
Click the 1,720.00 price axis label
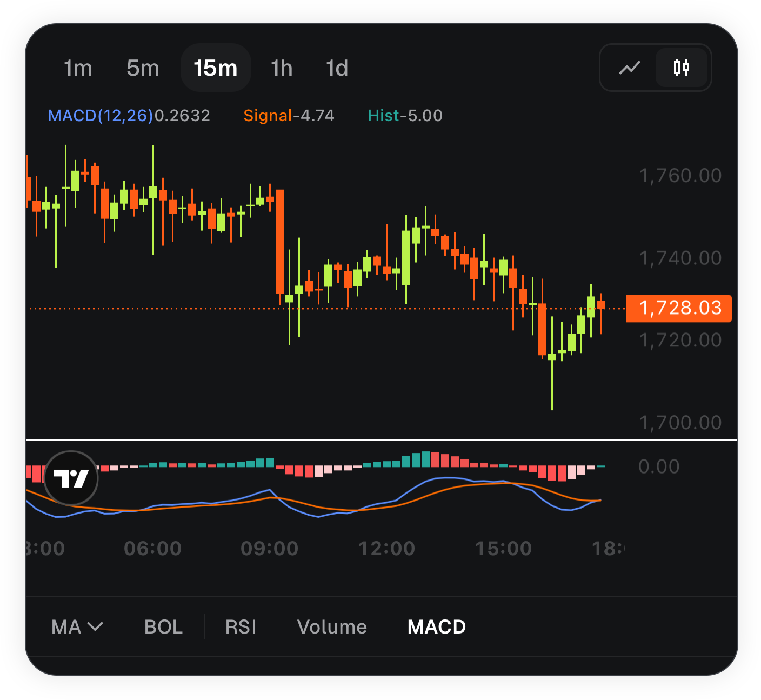(x=680, y=340)
